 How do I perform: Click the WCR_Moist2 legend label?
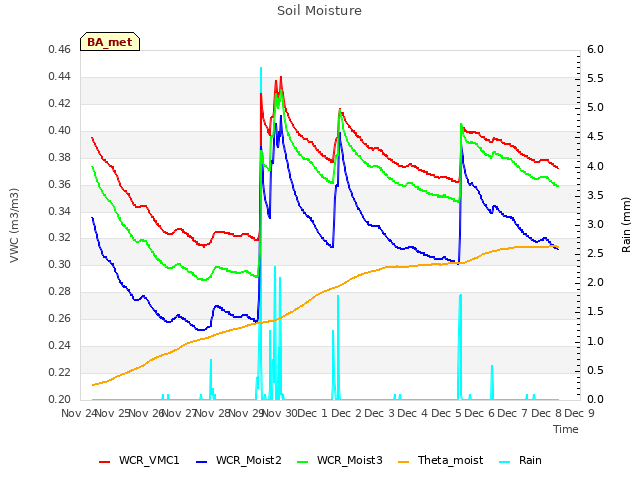point(249,460)
